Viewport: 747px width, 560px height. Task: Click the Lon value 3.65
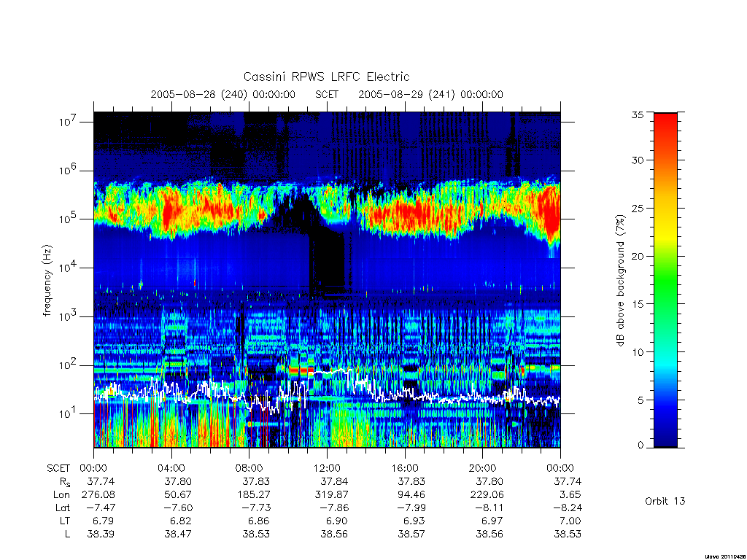coord(570,495)
